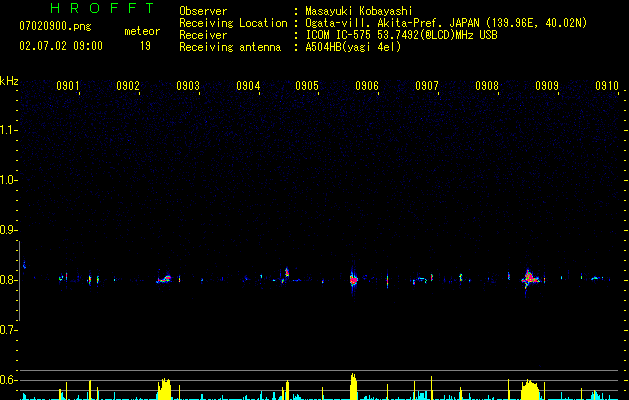
Task: Click the gray vertical range bar at left
Action: (19, 281)
